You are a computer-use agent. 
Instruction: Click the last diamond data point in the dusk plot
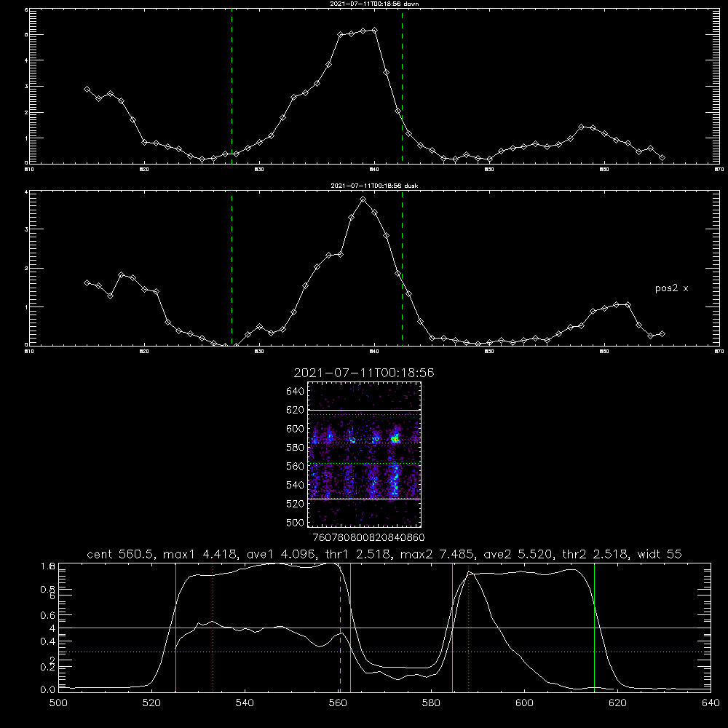tap(662, 334)
